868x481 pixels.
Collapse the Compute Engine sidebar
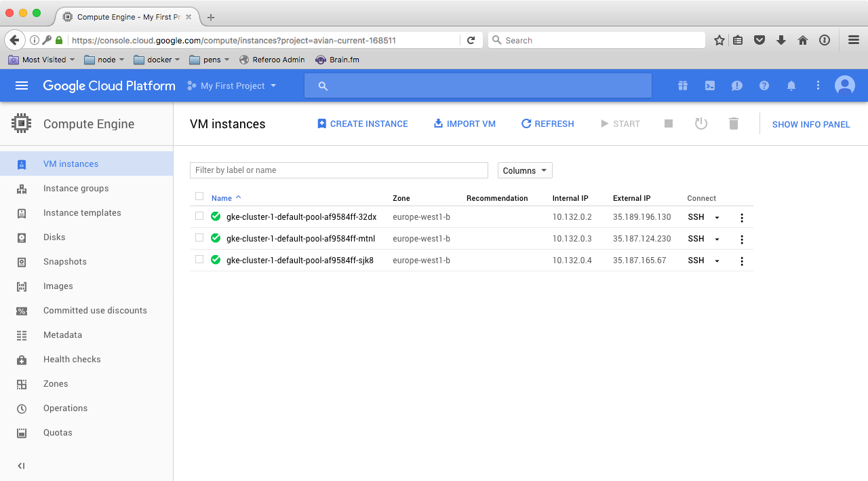21,465
